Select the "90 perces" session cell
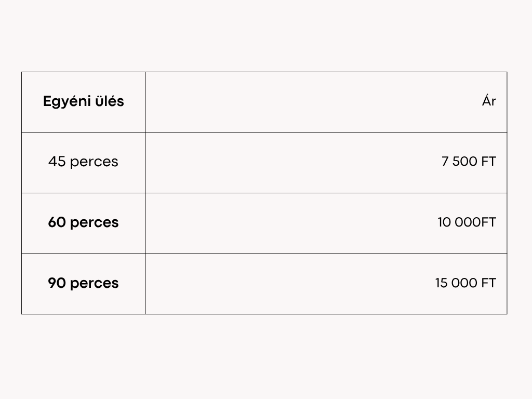The image size is (532, 399). (x=83, y=283)
